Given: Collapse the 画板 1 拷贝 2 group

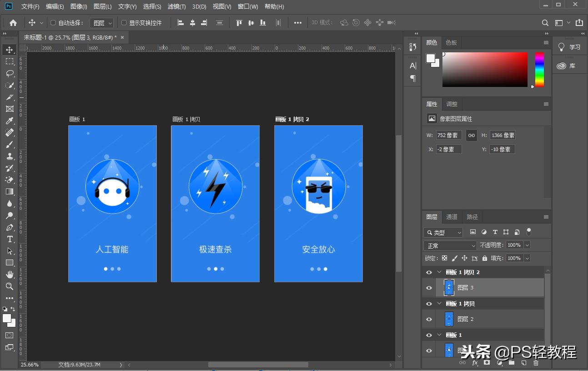Looking at the screenshot, I should coord(439,272).
